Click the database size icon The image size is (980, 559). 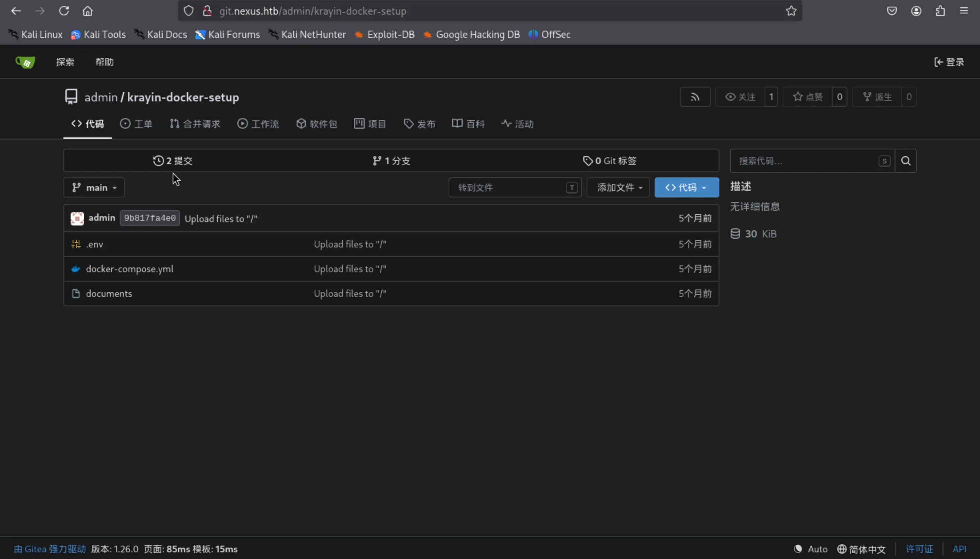735,233
